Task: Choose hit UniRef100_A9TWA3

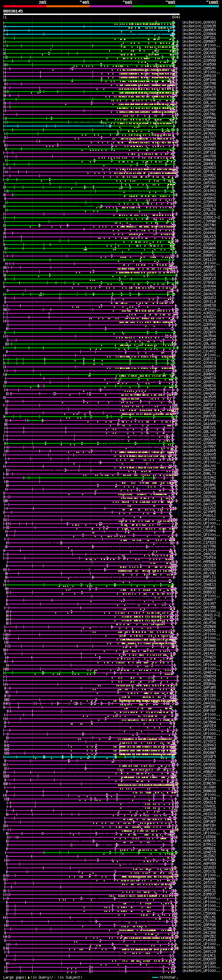Action: [199, 860]
